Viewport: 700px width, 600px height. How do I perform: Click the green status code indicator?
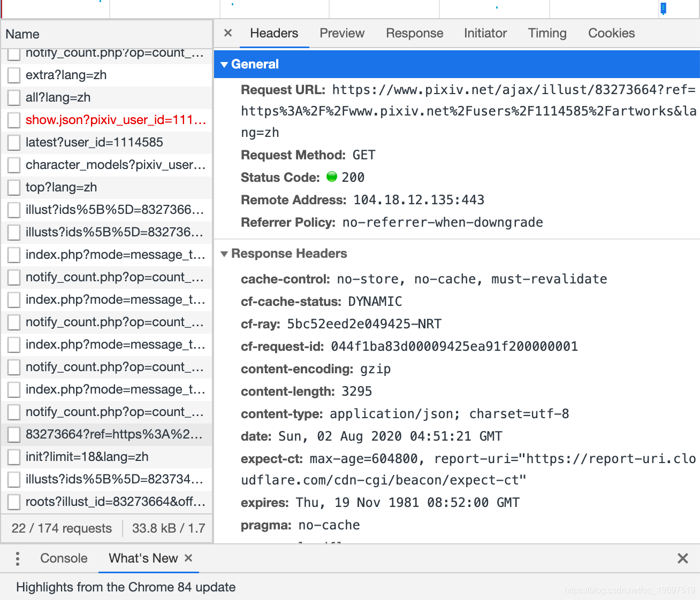click(x=332, y=176)
